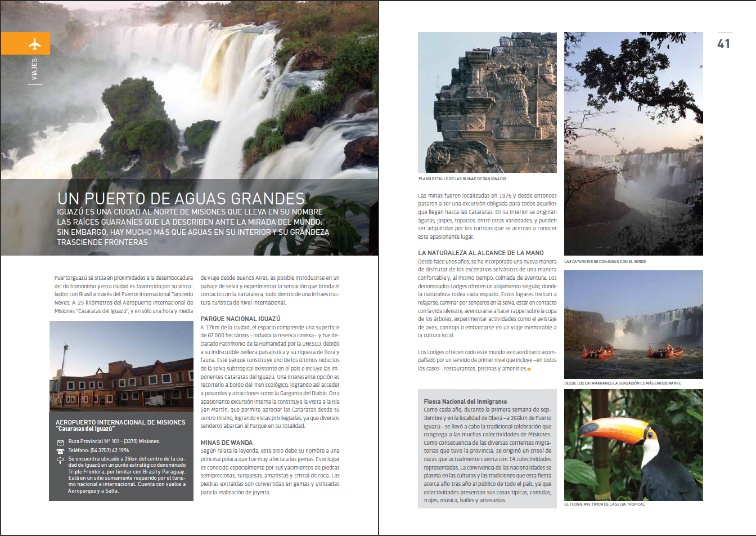Screen dimensions: 756x536
Task: Click caption PLANO DETALLE DE LAS RUINAS DE SAN IGNACIO
Action: click(462, 178)
